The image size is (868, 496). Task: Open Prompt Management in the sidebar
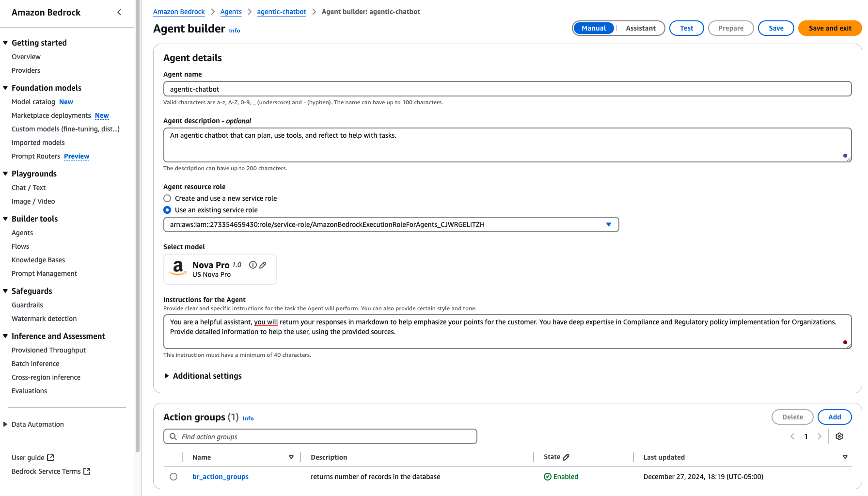tap(44, 273)
